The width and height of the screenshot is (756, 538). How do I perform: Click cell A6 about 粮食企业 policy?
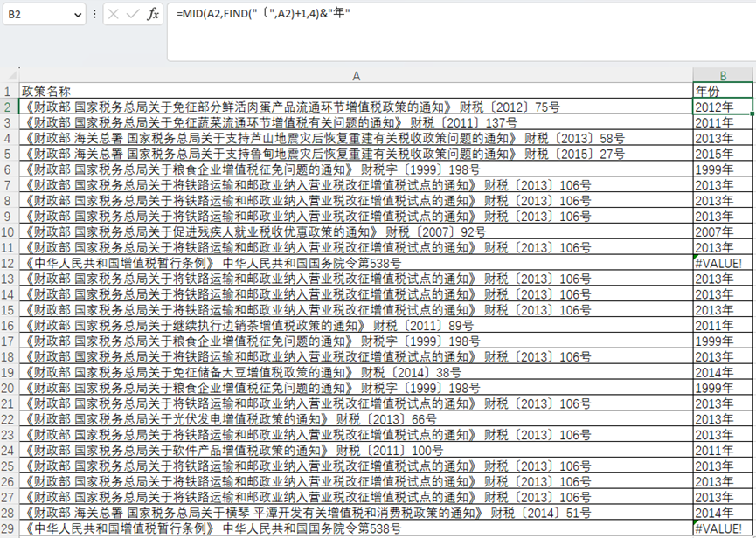tap(356, 169)
